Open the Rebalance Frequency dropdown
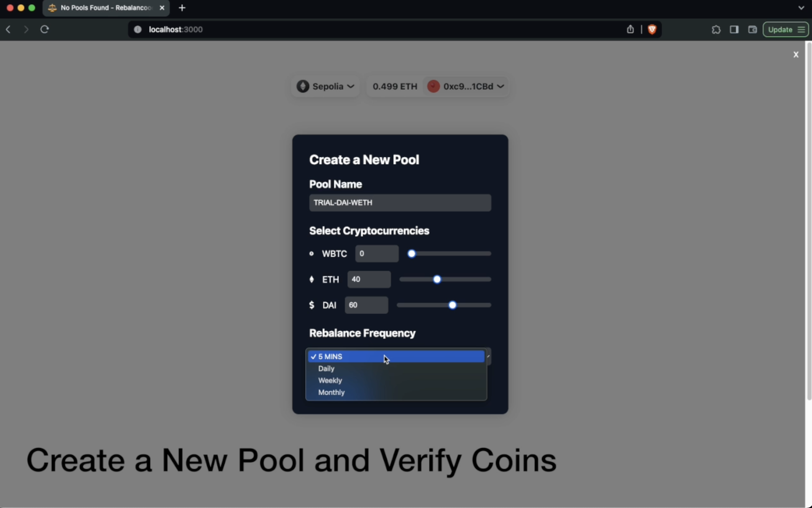Image resolution: width=812 pixels, height=508 pixels. [x=400, y=356]
